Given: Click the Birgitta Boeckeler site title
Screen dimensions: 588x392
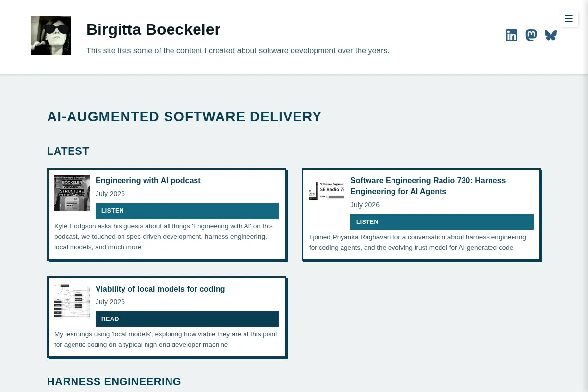Looking at the screenshot, I should [x=153, y=29].
